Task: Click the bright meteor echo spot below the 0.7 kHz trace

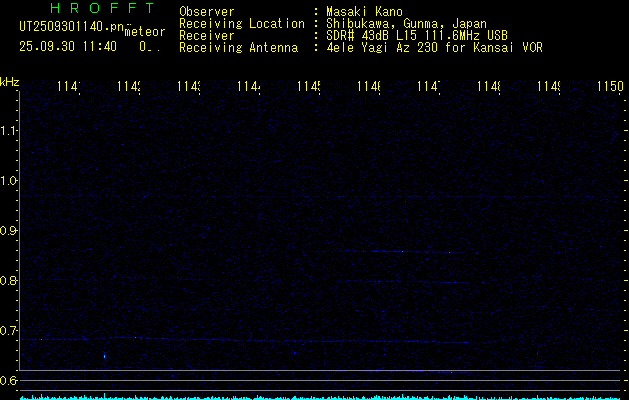Action: pyautogui.click(x=105, y=356)
